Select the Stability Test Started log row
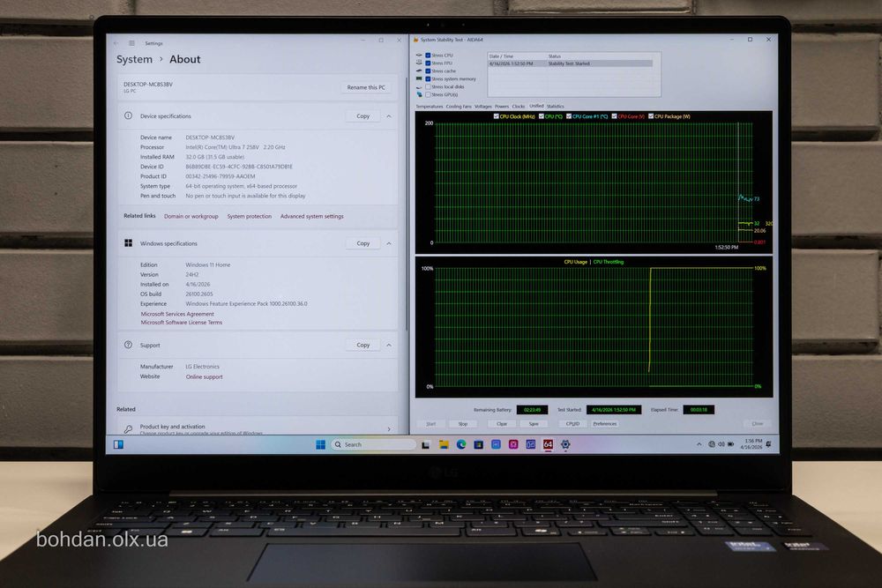The width and height of the screenshot is (882, 588). coord(571,63)
